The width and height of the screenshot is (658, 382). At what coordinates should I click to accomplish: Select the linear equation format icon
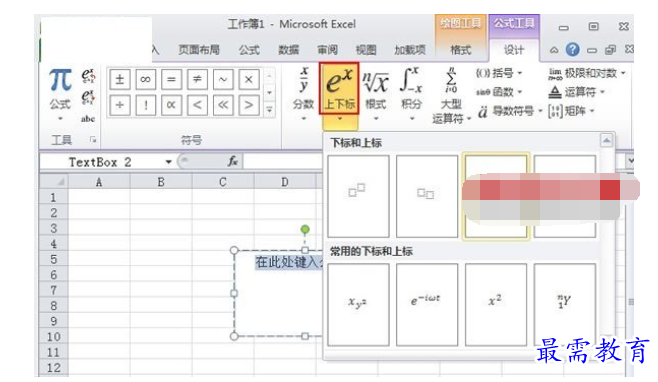88,97
